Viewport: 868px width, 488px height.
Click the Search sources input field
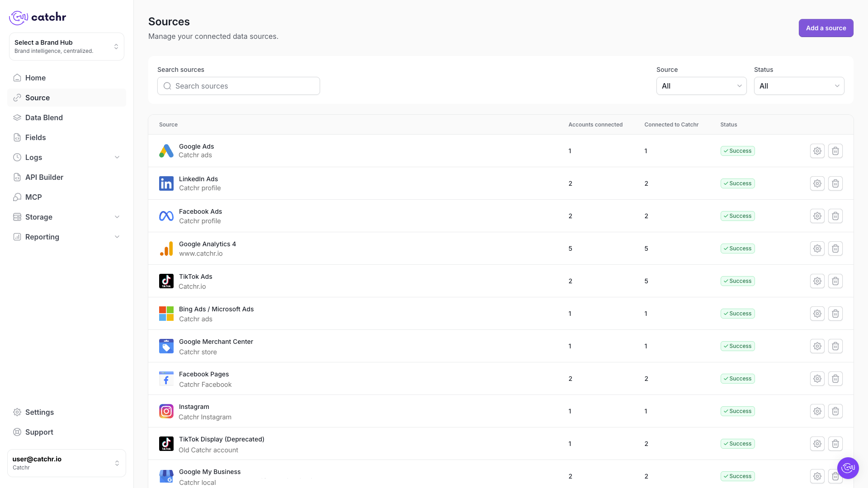coord(239,86)
